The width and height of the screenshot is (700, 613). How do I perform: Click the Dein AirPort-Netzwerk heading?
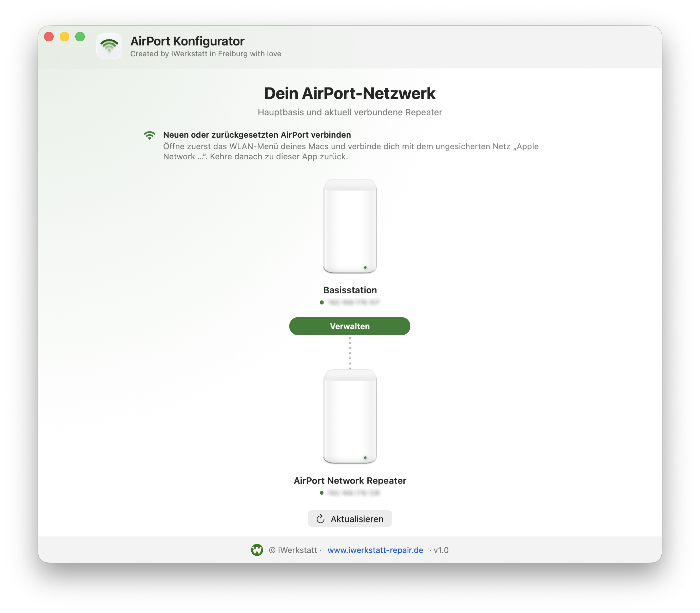coord(350,93)
